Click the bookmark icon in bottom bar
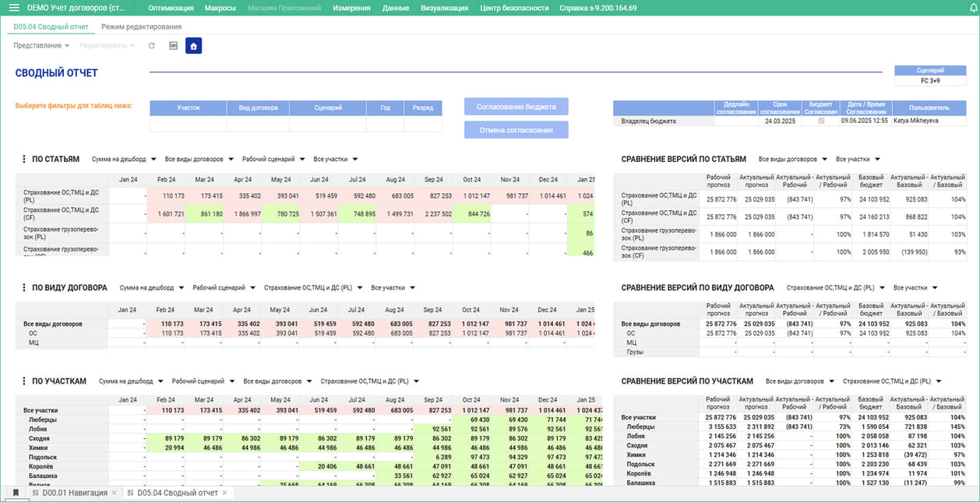Screen dimensions: 980x502 coord(15,493)
